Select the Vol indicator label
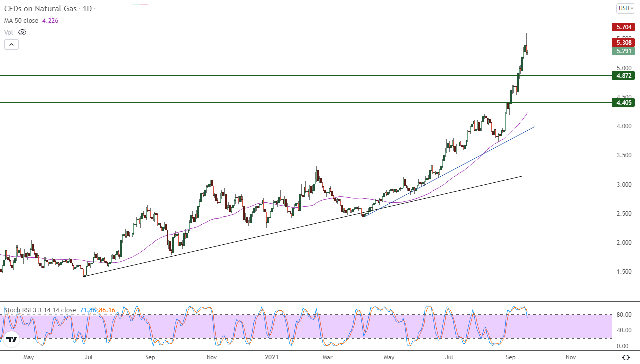The image size is (640, 364). coord(9,32)
